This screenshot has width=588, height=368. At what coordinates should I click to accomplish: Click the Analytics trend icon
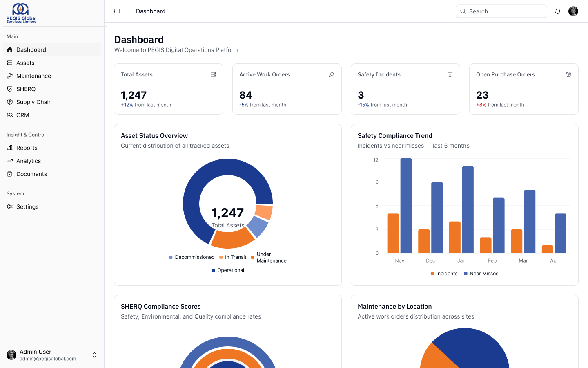point(10,161)
